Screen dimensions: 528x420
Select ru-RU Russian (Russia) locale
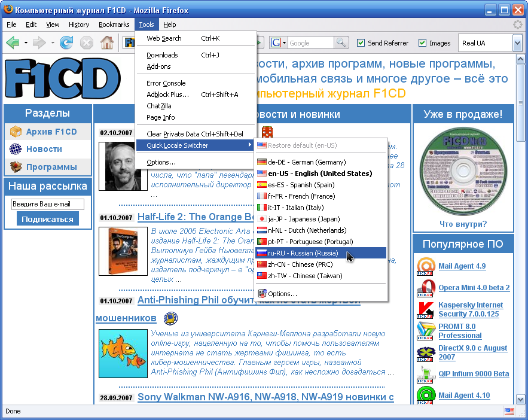click(321, 253)
